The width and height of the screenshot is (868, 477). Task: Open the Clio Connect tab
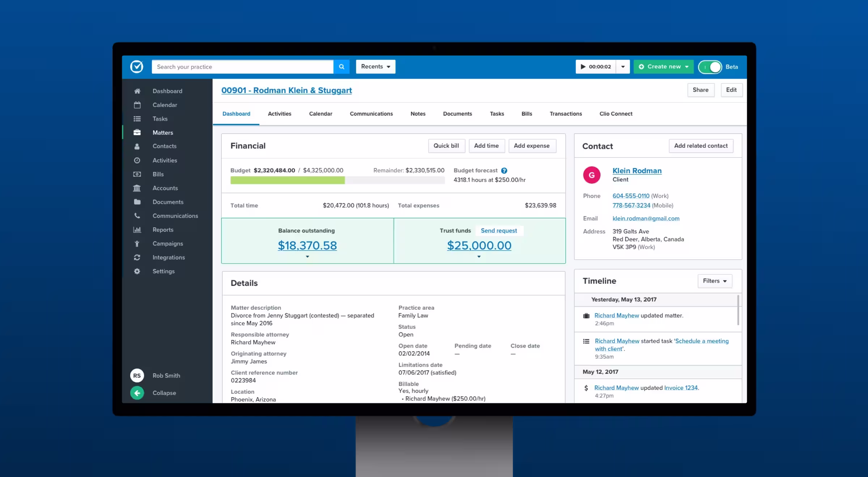click(x=616, y=114)
